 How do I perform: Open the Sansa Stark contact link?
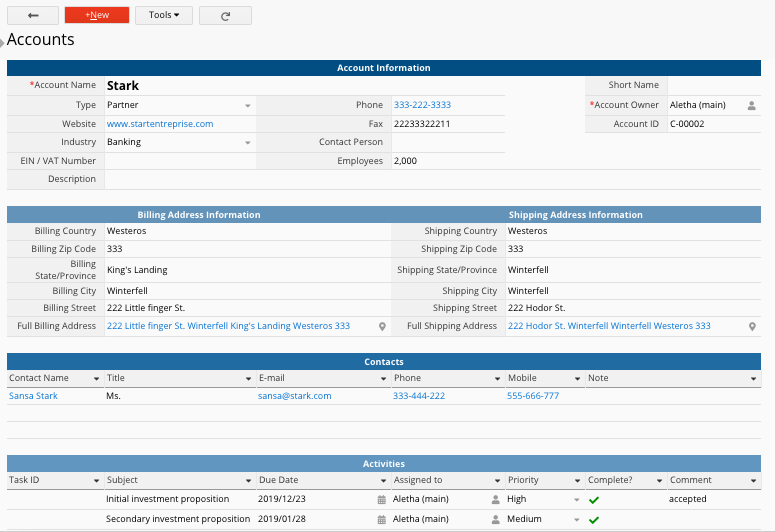coord(34,396)
